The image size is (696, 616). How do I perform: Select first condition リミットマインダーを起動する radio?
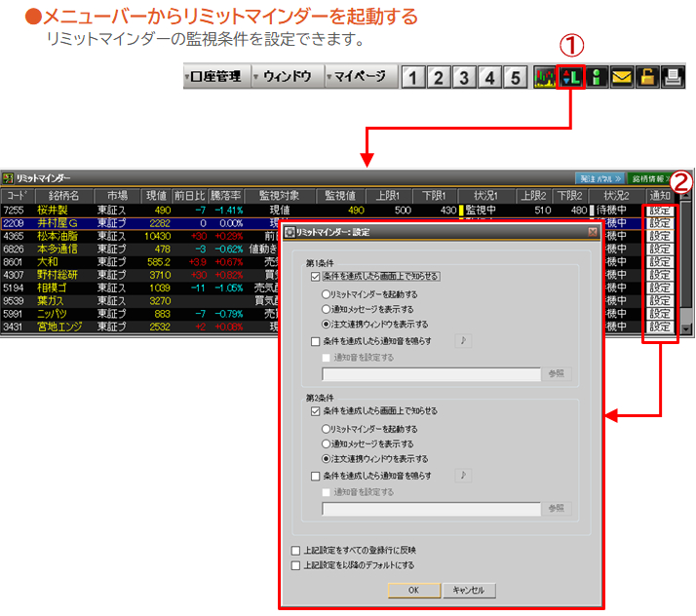[x=327, y=294]
